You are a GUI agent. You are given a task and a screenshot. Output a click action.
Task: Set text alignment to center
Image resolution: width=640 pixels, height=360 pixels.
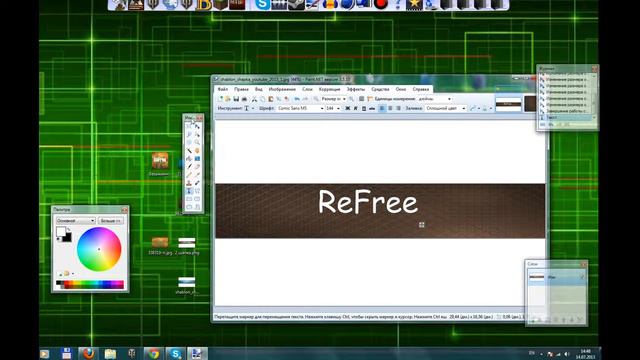[390, 108]
